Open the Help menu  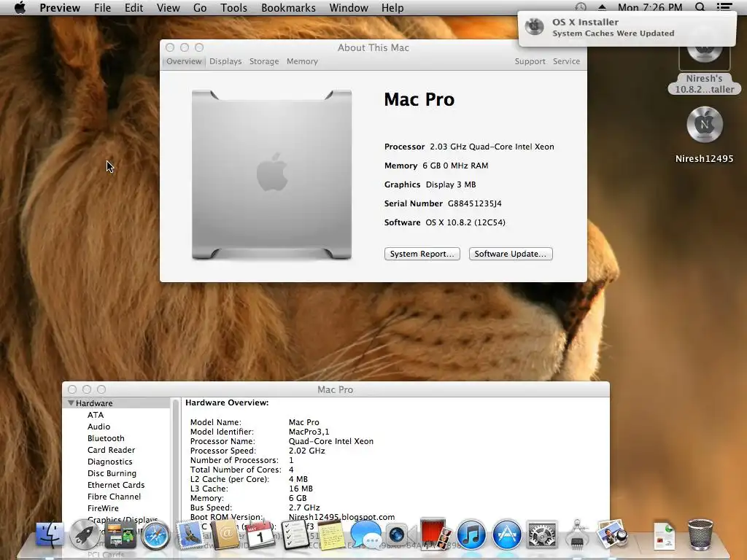click(392, 7)
